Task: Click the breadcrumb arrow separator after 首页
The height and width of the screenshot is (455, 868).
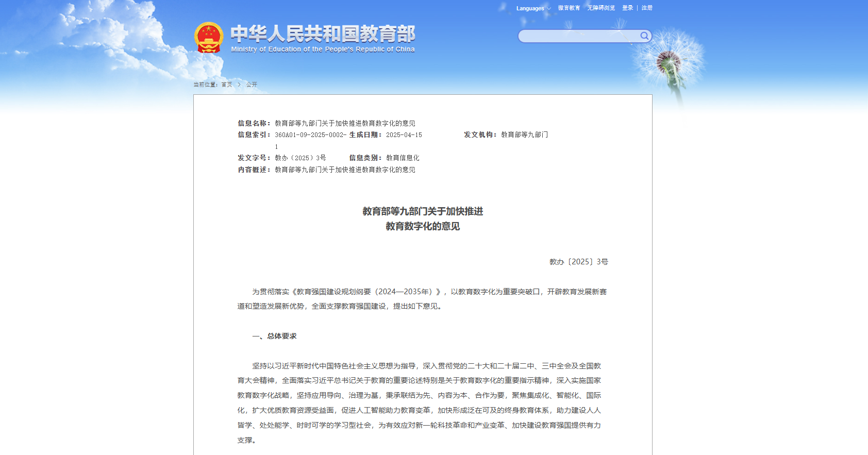Action: 239,85
